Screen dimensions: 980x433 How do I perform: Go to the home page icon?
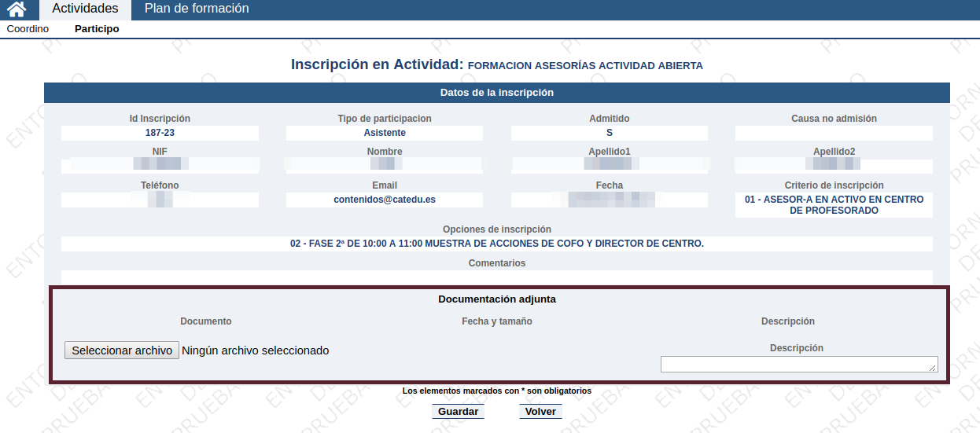tap(17, 9)
